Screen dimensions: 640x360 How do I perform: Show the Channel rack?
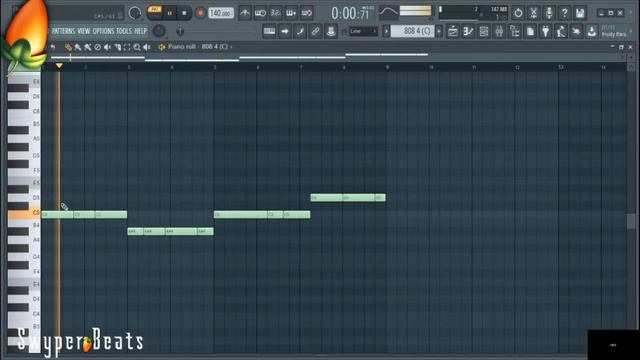[x=484, y=31]
